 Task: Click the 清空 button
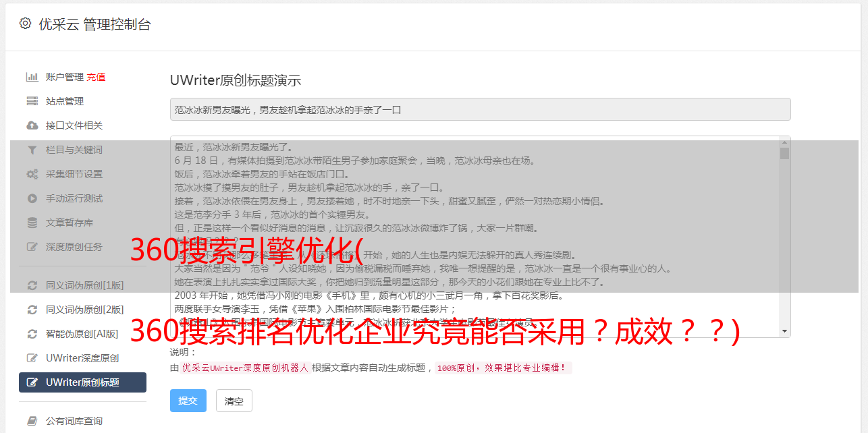click(x=234, y=401)
